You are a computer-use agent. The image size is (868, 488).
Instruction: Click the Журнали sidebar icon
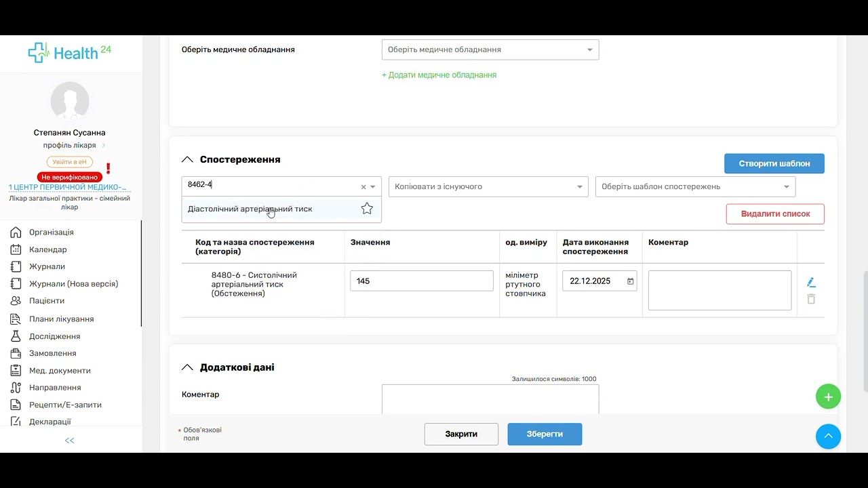coord(16,266)
